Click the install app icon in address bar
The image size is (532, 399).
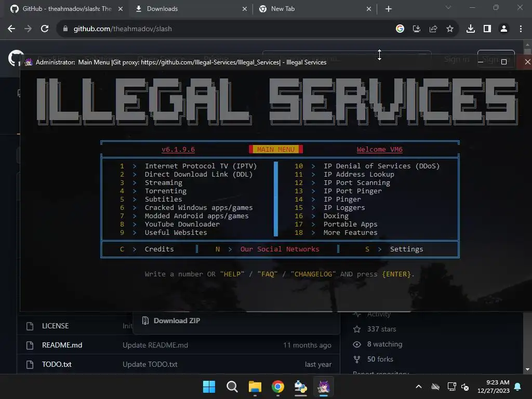(417, 29)
